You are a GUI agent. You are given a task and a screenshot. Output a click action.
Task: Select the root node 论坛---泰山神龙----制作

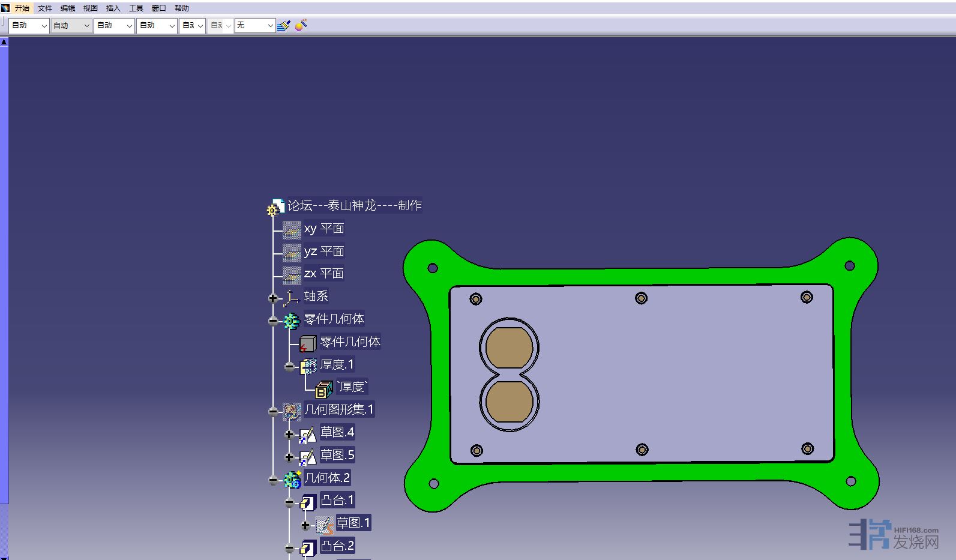(x=354, y=206)
